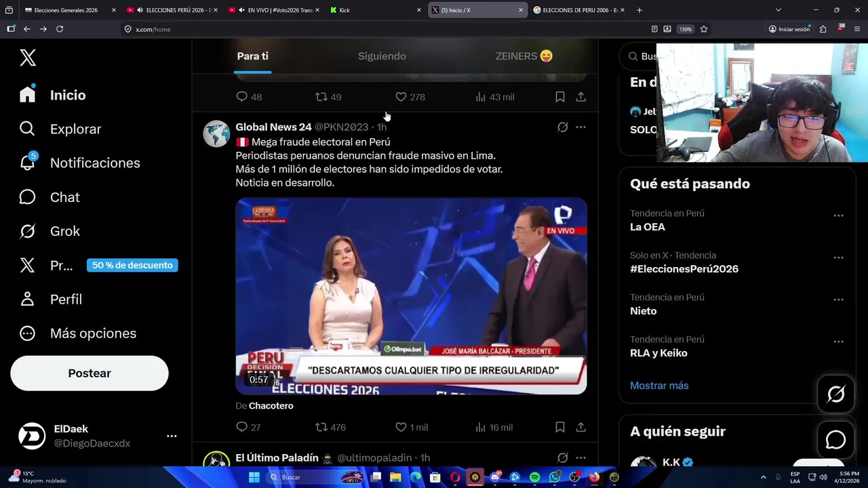The width and height of the screenshot is (868, 488).
Task: Open reader view in the address bar
Action: (x=654, y=29)
